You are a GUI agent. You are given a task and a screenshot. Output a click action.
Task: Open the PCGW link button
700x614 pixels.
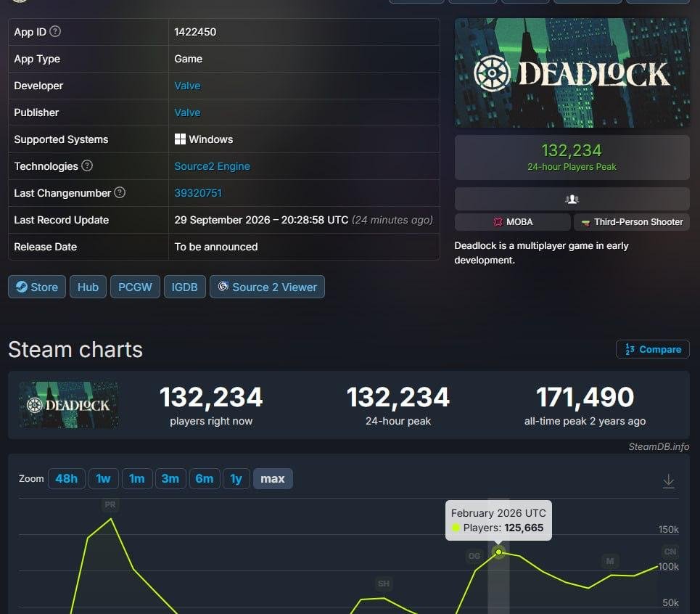coord(135,287)
